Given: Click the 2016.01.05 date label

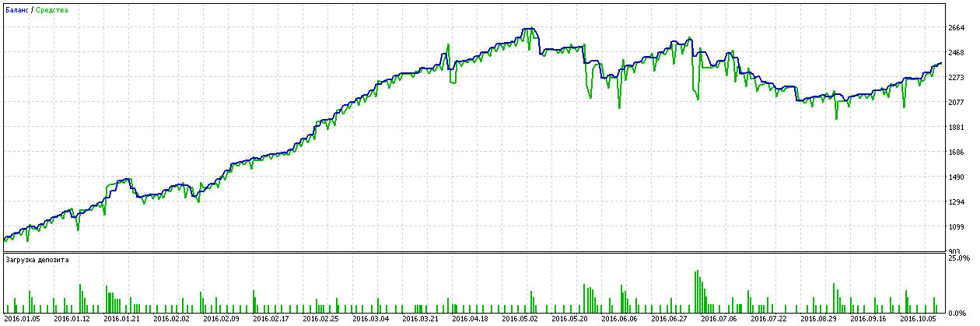Looking at the screenshot, I should tap(22, 318).
